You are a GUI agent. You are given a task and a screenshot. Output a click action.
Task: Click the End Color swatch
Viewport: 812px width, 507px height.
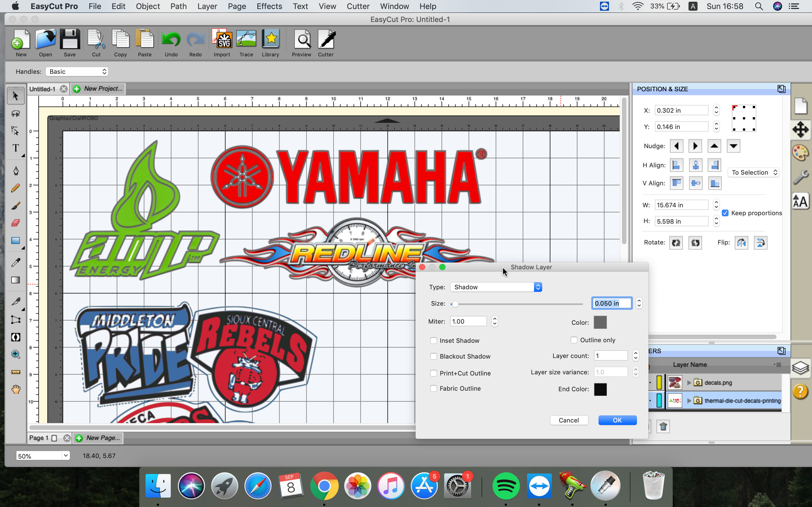(600, 389)
